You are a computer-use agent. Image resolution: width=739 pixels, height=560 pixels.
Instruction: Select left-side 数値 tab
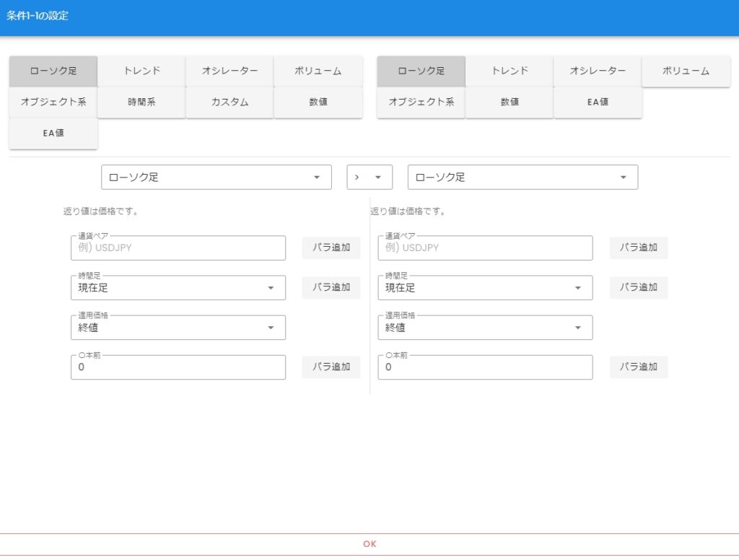(x=318, y=102)
